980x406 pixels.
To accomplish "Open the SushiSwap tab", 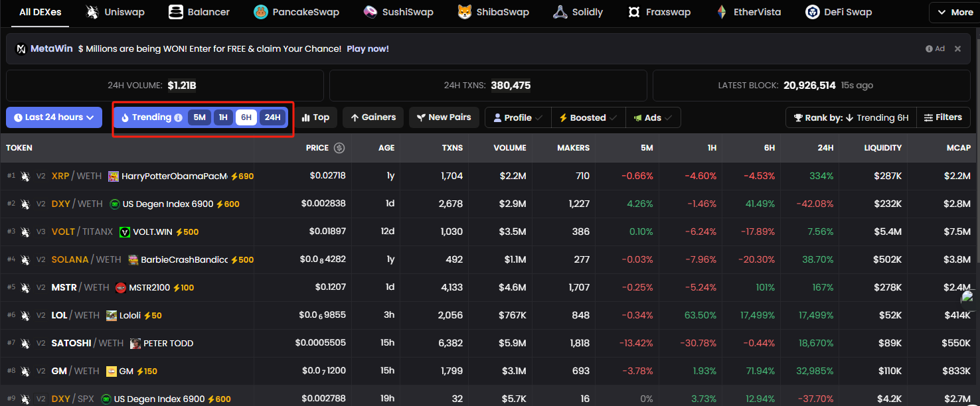I will coord(398,12).
